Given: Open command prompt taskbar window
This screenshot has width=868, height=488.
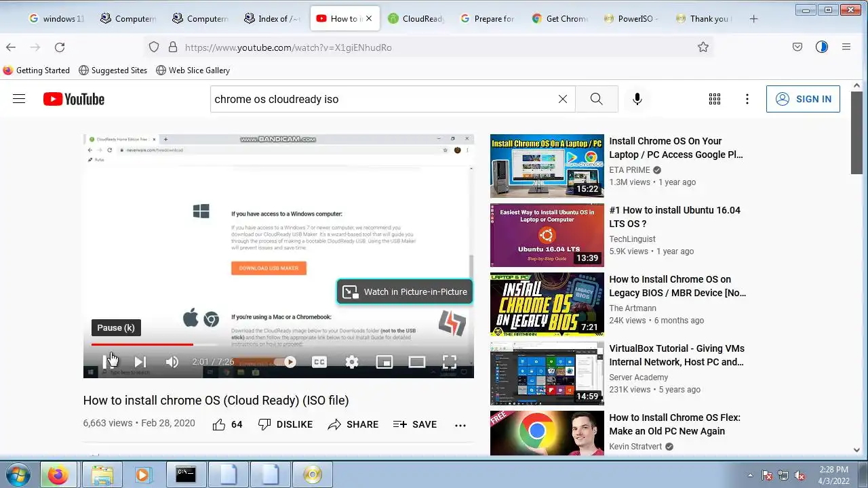Looking at the screenshot, I should pyautogui.click(x=186, y=474).
